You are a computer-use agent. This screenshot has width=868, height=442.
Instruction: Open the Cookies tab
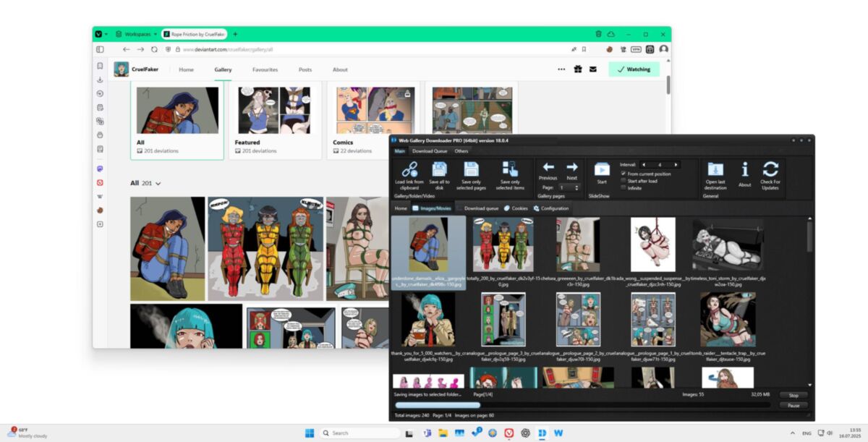coord(516,208)
